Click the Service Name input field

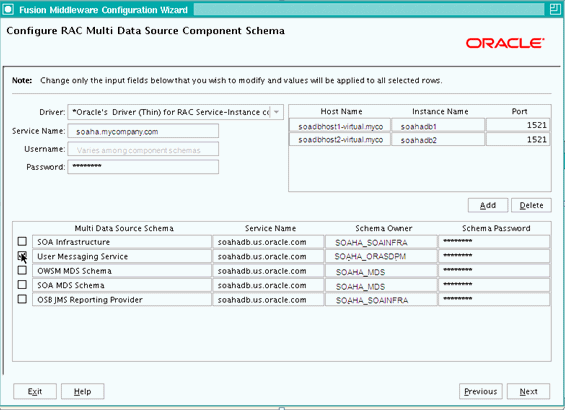pos(143,131)
